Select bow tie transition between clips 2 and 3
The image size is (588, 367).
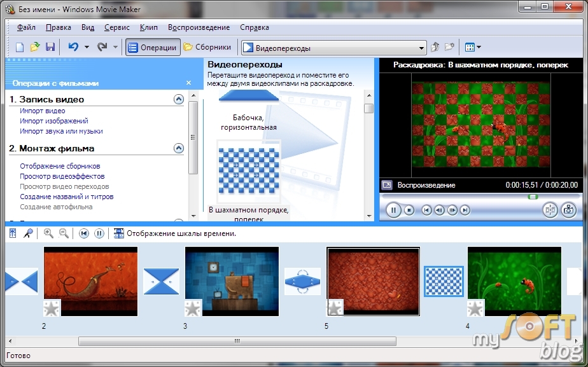point(161,281)
